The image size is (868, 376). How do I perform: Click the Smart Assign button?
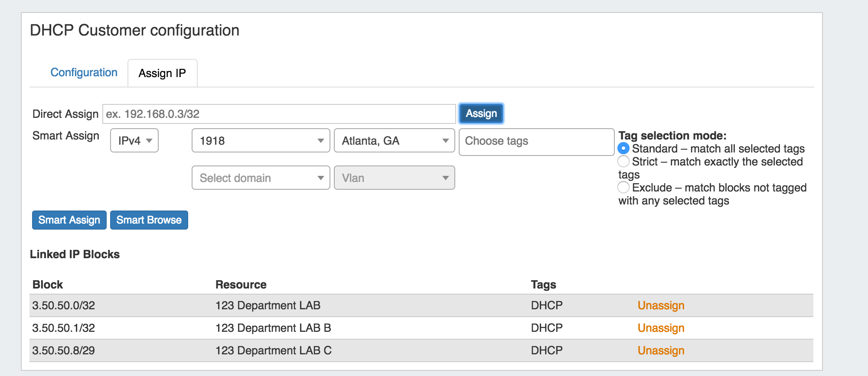(x=69, y=220)
